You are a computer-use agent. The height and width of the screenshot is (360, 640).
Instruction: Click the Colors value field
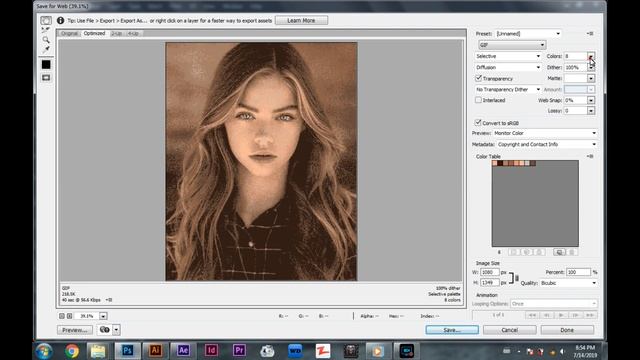click(576, 56)
